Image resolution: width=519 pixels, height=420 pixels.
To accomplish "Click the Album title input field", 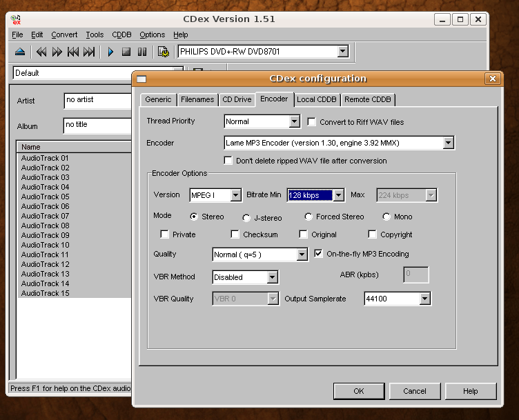I will 97,126.
